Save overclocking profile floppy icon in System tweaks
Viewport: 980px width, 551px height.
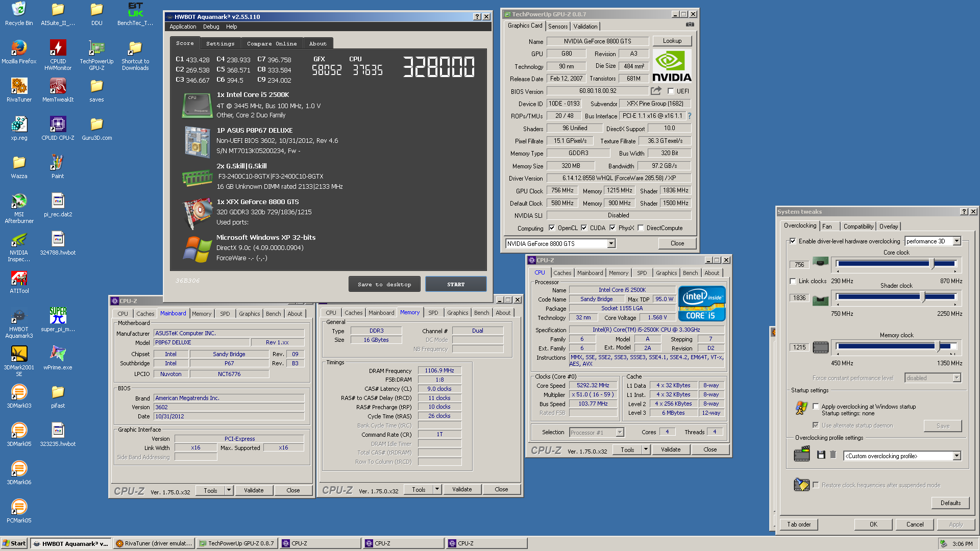pyautogui.click(x=821, y=455)
